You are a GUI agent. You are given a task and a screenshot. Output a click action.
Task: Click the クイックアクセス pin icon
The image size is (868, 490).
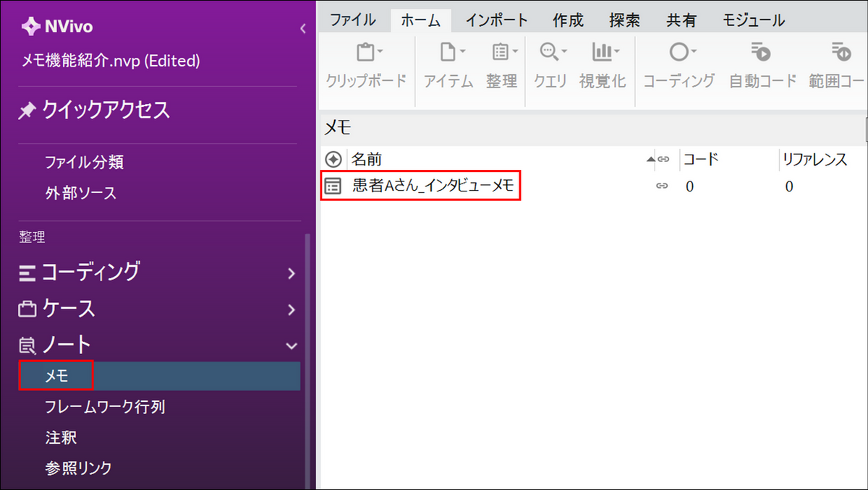click(x=27, y=111)
